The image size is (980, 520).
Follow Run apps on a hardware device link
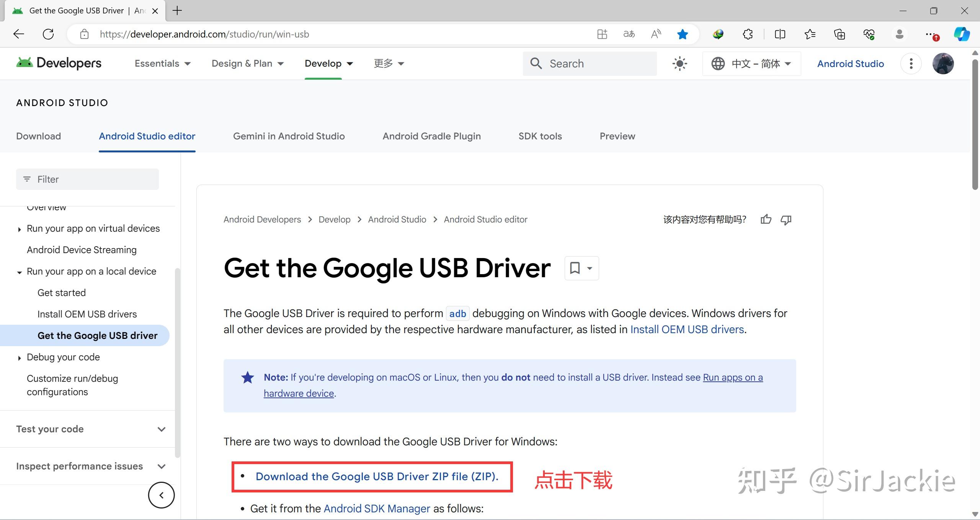point(733,378)
